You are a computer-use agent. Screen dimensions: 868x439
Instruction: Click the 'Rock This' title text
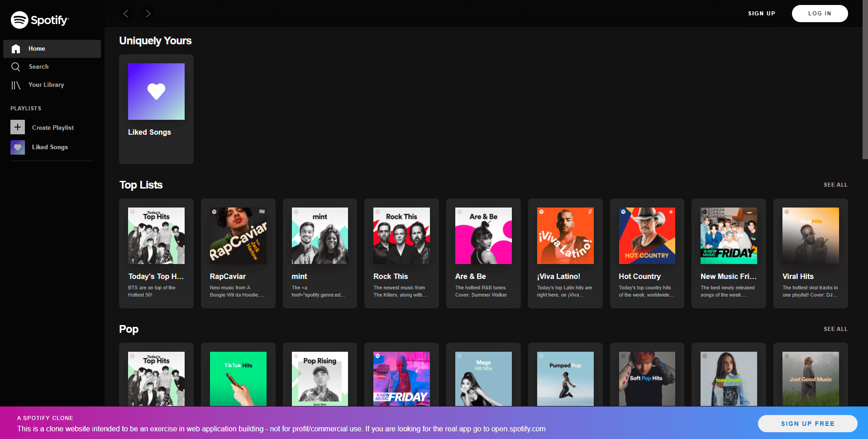pyautogui.click(x=391, y=276)
